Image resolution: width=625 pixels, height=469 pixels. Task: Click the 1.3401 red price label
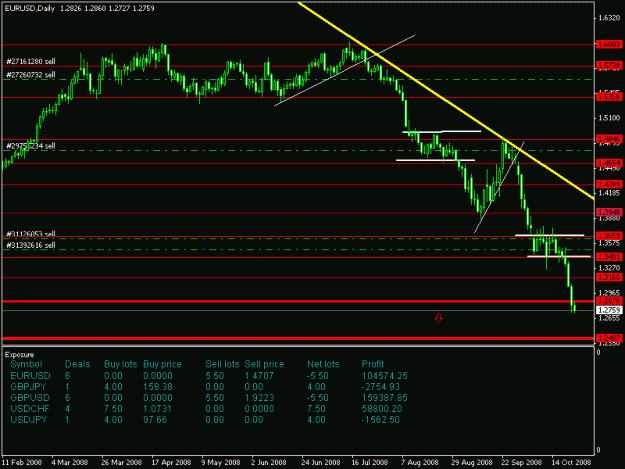pyautogui.click(x=609, y=257)
